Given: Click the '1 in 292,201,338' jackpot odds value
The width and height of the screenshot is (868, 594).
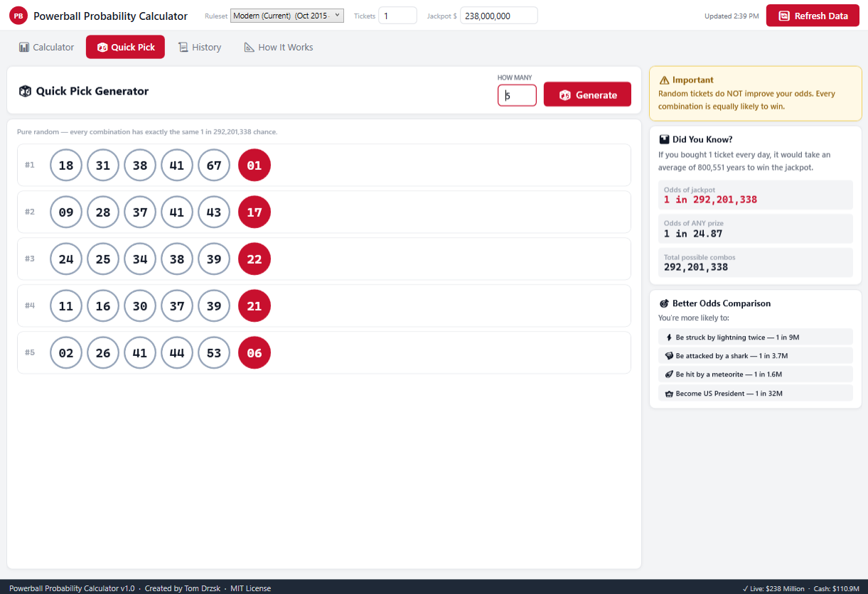Looking at the screenshot, I should coord(710,200).
